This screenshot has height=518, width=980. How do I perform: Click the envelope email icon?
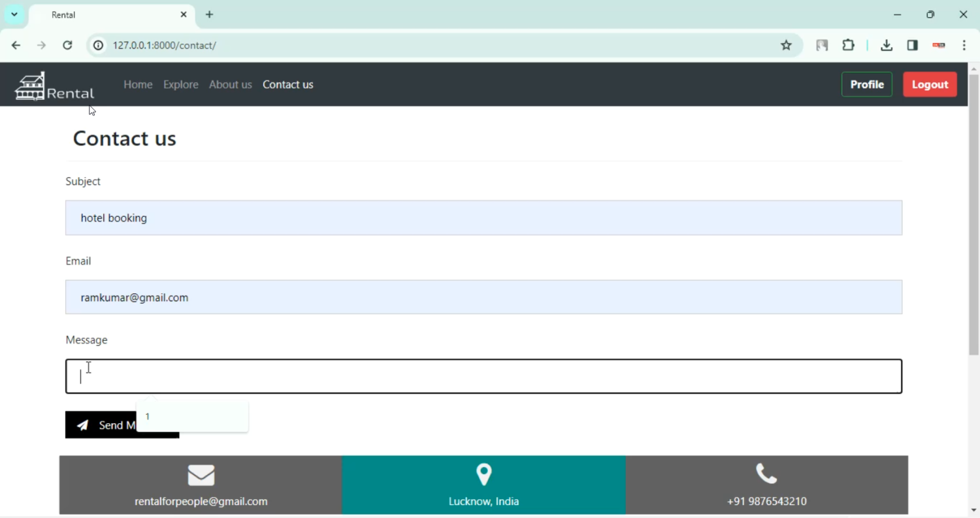point(201,475)
